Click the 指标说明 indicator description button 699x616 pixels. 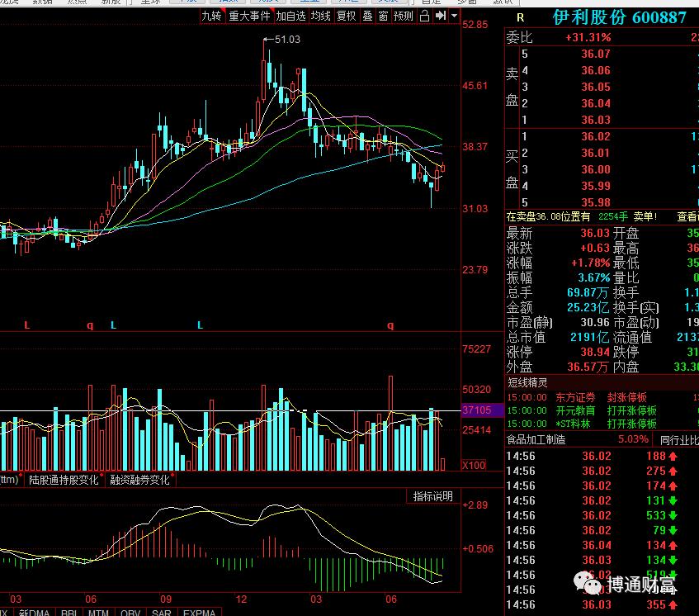(x=433, y=496)
